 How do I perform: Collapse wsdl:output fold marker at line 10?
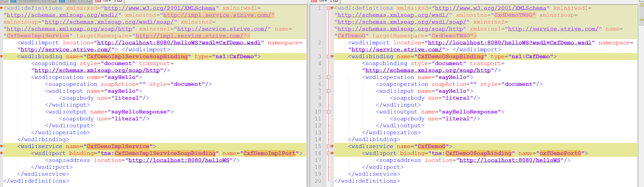coord(328,112)
